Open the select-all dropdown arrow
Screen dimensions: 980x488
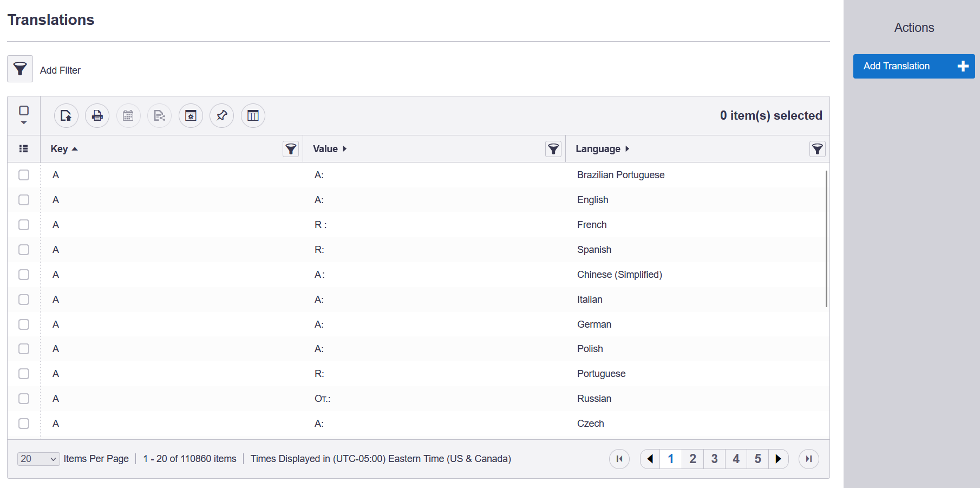tap(24, 122)
